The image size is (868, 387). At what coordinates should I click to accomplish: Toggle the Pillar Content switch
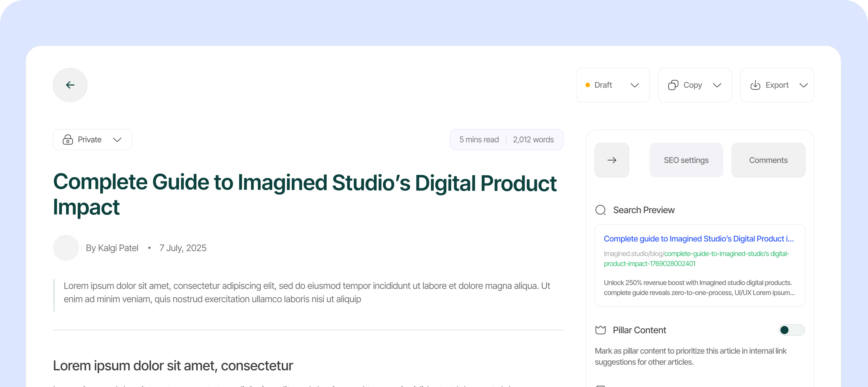tap(791, 330)
